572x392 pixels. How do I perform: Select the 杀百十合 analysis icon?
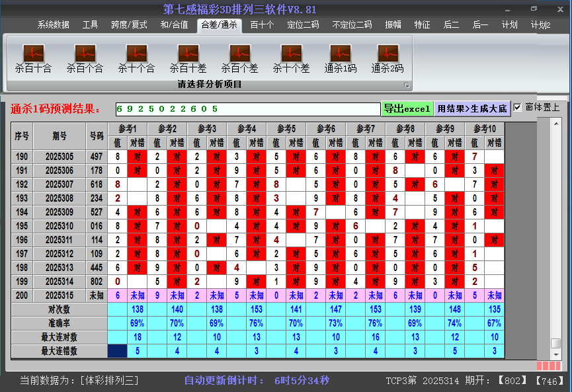[x=32, y=56]
